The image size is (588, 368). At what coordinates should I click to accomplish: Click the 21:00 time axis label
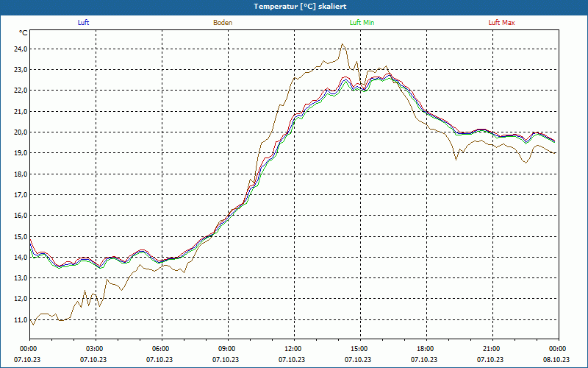(492, 349)
